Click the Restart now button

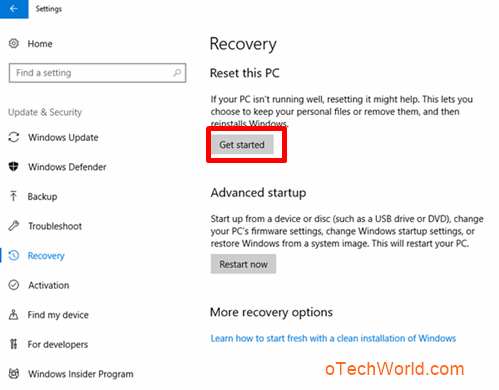pyautogui.click(x=243, y=264)
